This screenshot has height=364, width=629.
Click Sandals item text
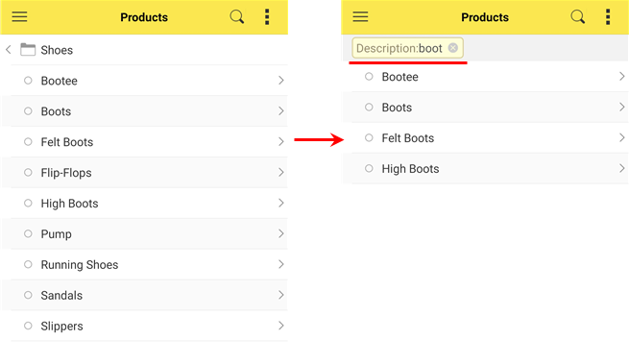coord(61,296)
